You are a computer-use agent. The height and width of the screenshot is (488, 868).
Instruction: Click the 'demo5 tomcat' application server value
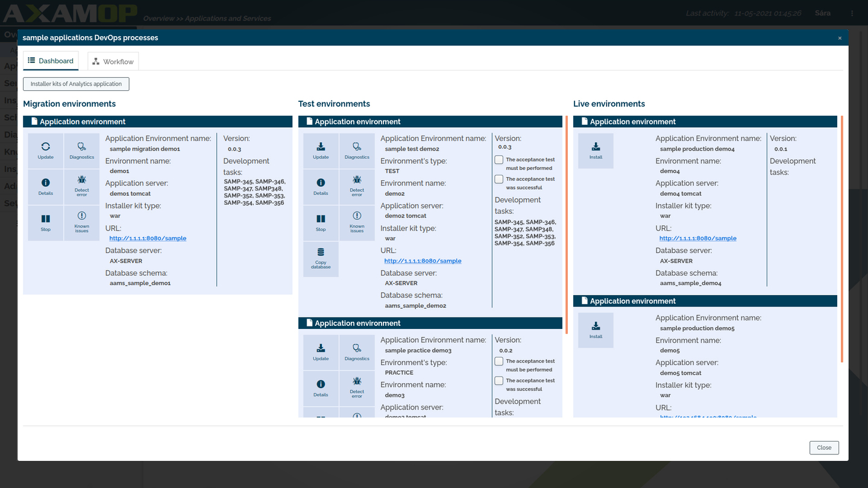click(x=681, y=373)
